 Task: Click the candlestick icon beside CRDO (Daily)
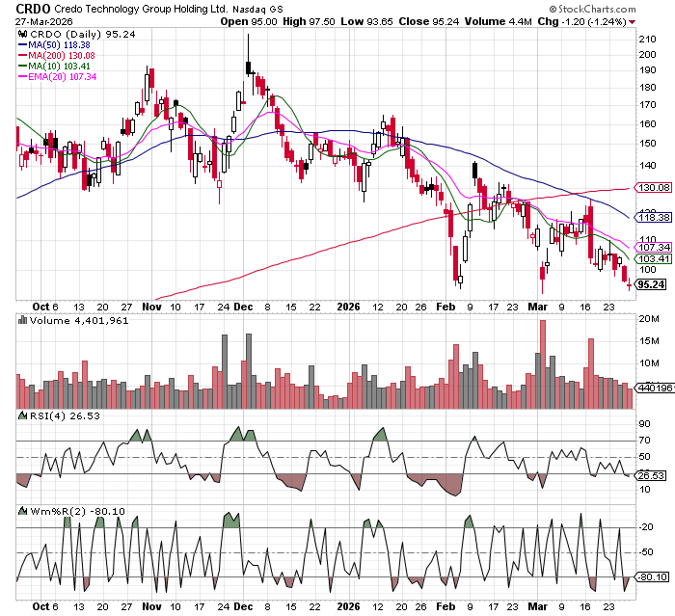[22, 34]
